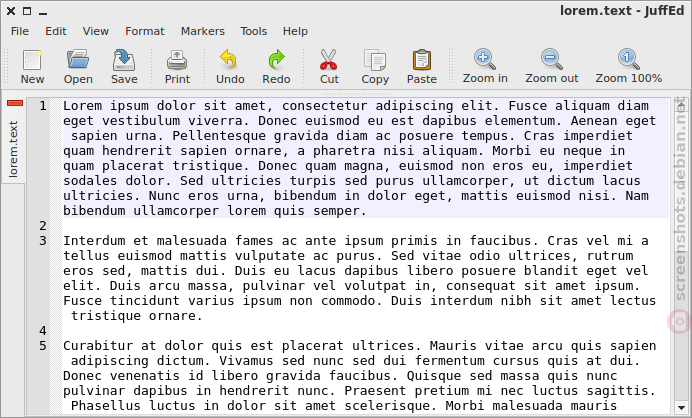Undo the last change
This screenshot has width=692, height=418.
[x=229, y=60]
